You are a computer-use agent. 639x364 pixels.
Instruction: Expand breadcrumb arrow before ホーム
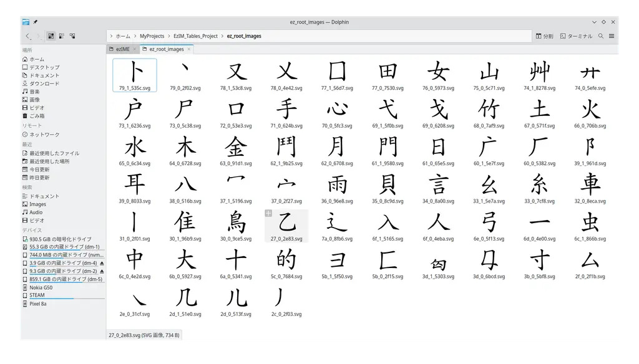point(111,36)
